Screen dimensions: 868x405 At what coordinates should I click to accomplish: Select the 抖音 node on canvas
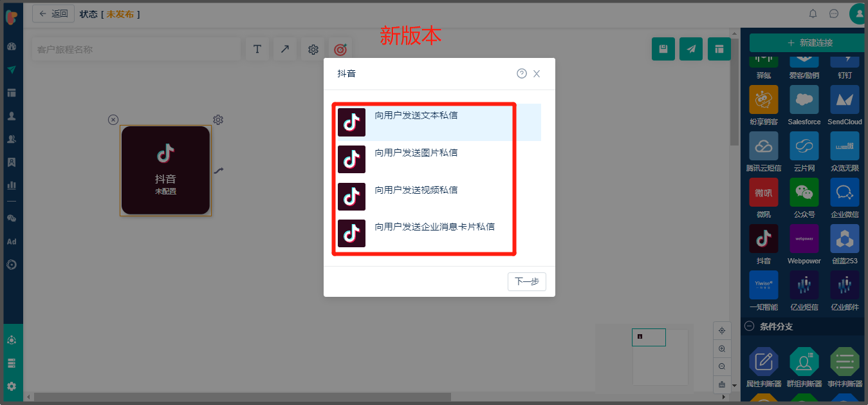(x=165, y=171)
